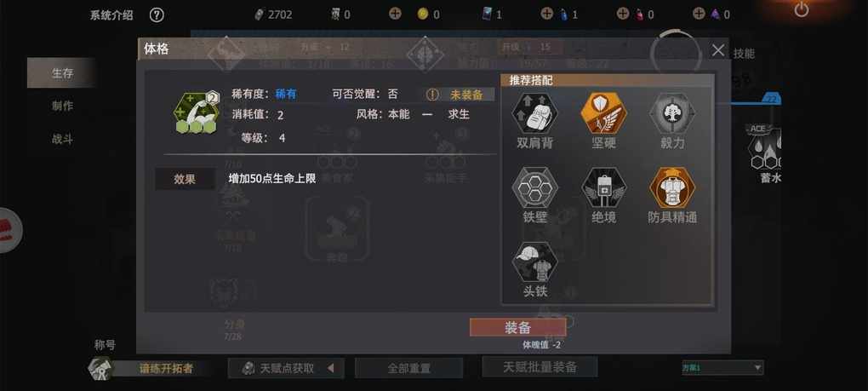Screen dimensions: 868x391
Task: Switch to the 制作 tab
Action: pos(62,106)
